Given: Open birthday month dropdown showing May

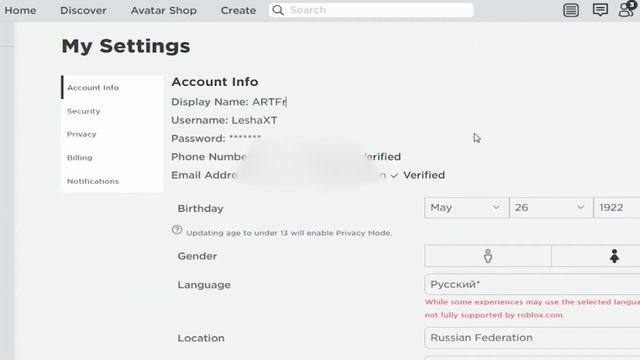Looking at the screenshot, I should [x=467, y=207].
